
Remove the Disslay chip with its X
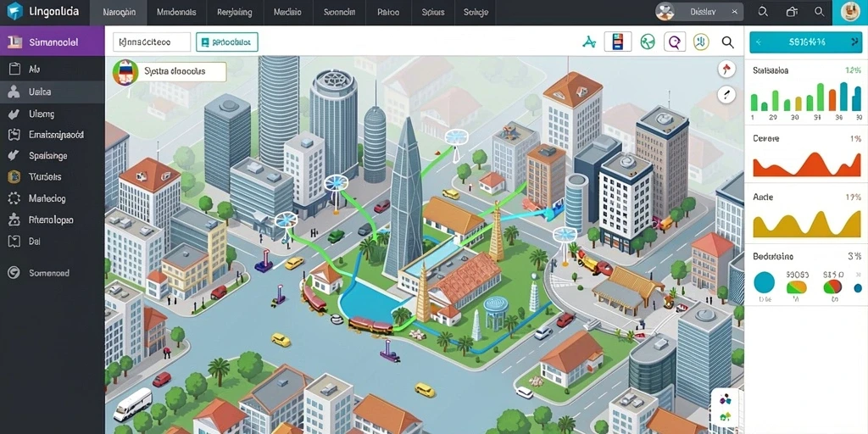pos(735,12)
